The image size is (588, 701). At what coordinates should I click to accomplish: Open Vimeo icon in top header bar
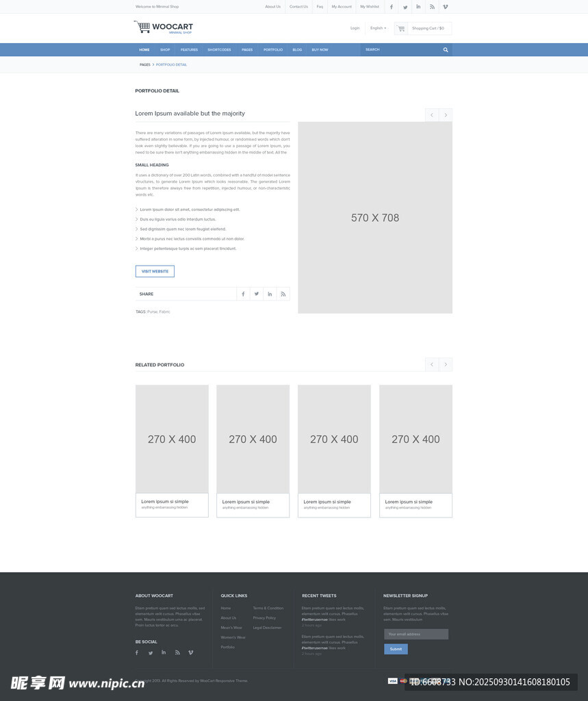tap(446, 7)
